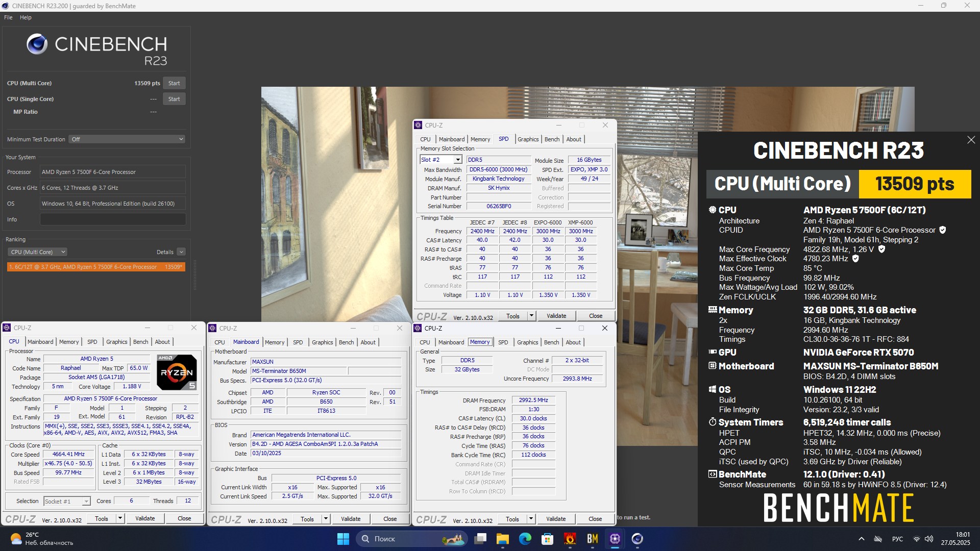Image resolution: width=980 pixels, height=551 pixels.
Task: Launch Microsoft Edge from taskbar
Action: click(525, 539)
